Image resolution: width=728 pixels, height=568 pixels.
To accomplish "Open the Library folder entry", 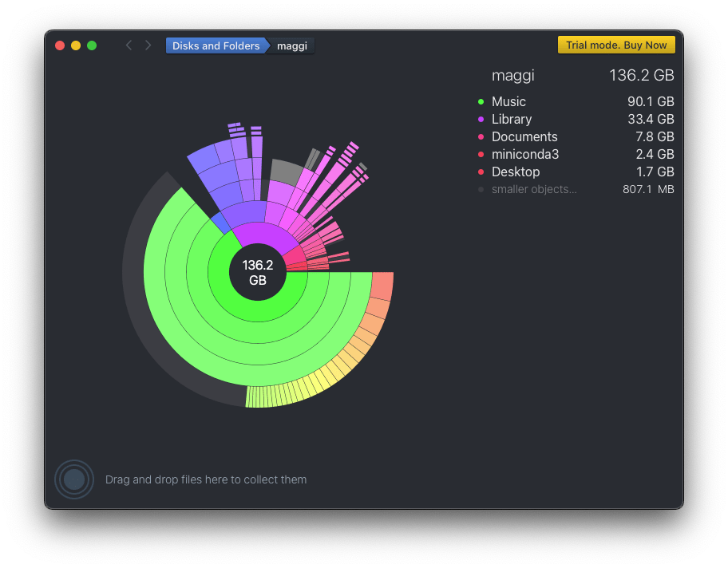I will tap(511, 120).
